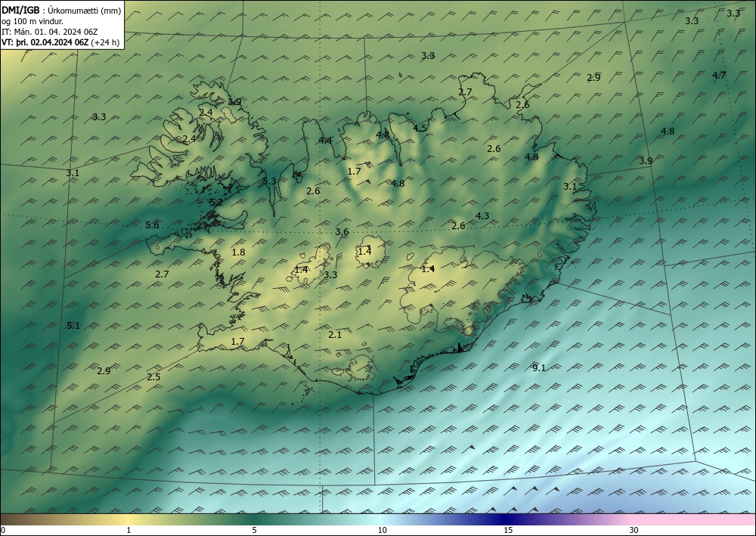Screen dimensions: 756x536
Task: Click the 5.1 value in the southwest sea
Action: tap(73, 325)
